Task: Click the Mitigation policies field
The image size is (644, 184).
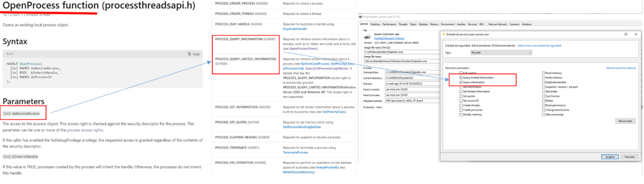Action: click(x=413, y=100)
